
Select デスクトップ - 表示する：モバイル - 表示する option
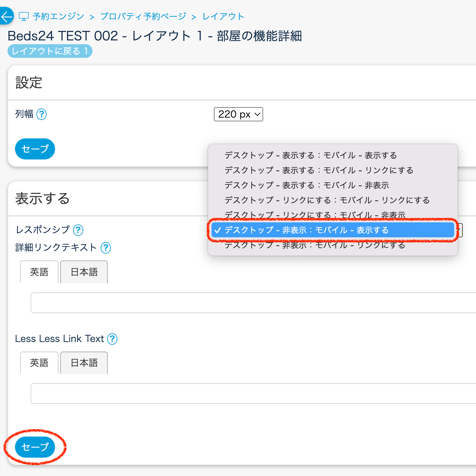coord(310,155)
